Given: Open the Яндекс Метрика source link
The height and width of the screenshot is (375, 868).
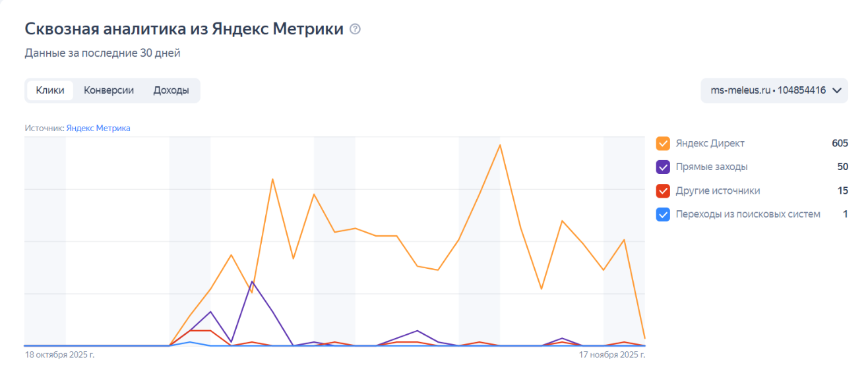Looking at the screenshot, I should pyautogui.click(x=98, y=128).
